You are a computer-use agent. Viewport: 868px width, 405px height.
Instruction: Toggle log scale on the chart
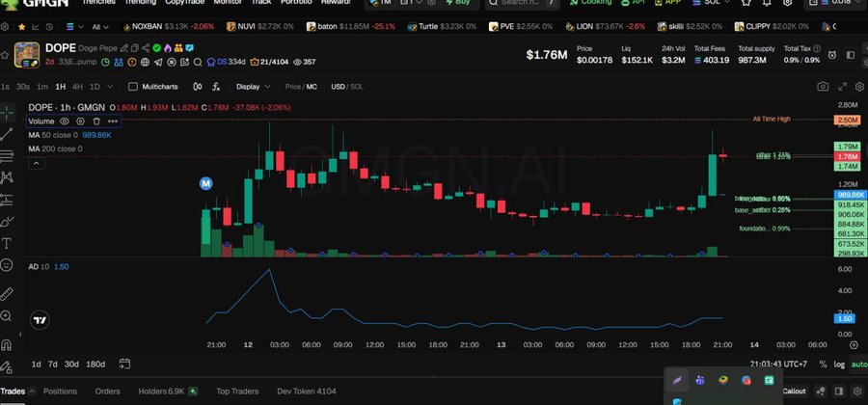pos(839,364)
